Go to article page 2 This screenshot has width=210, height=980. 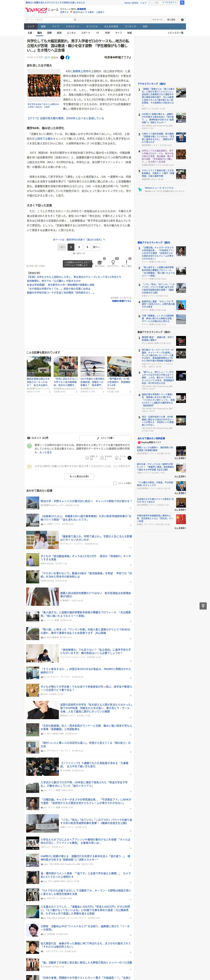pyautogui.click(x=79, y=247)
